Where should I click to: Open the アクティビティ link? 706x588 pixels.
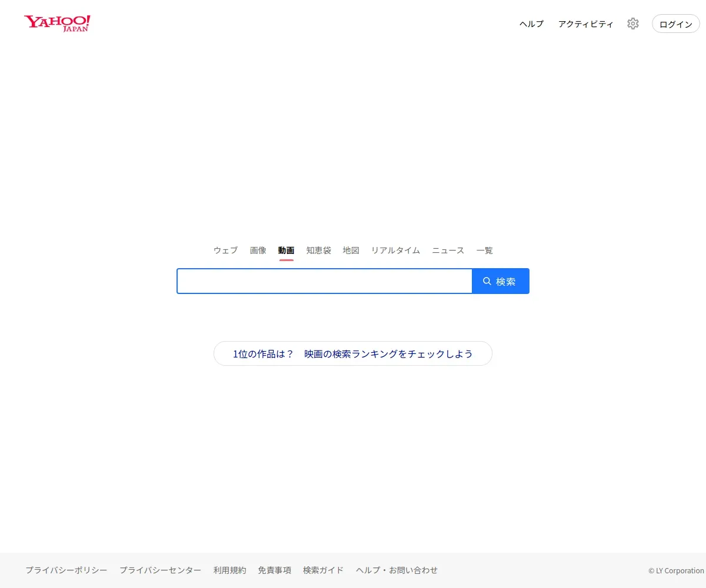[585, 24]
